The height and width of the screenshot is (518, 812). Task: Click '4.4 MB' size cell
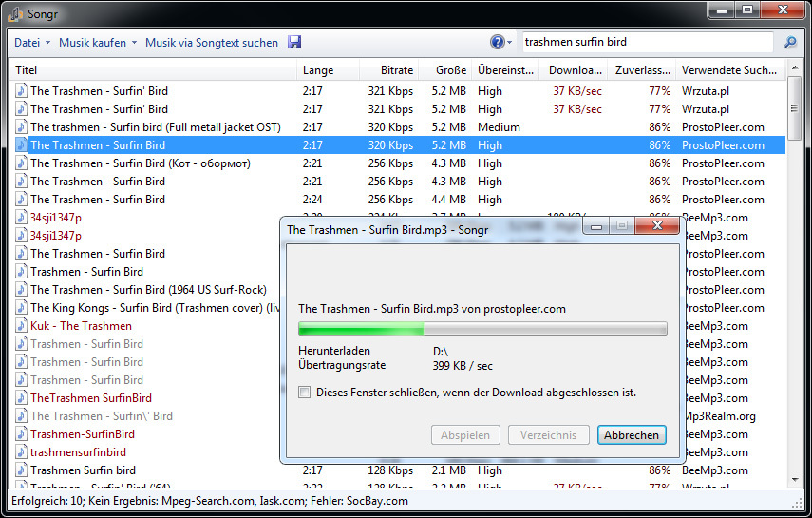[x=448, y=199]
